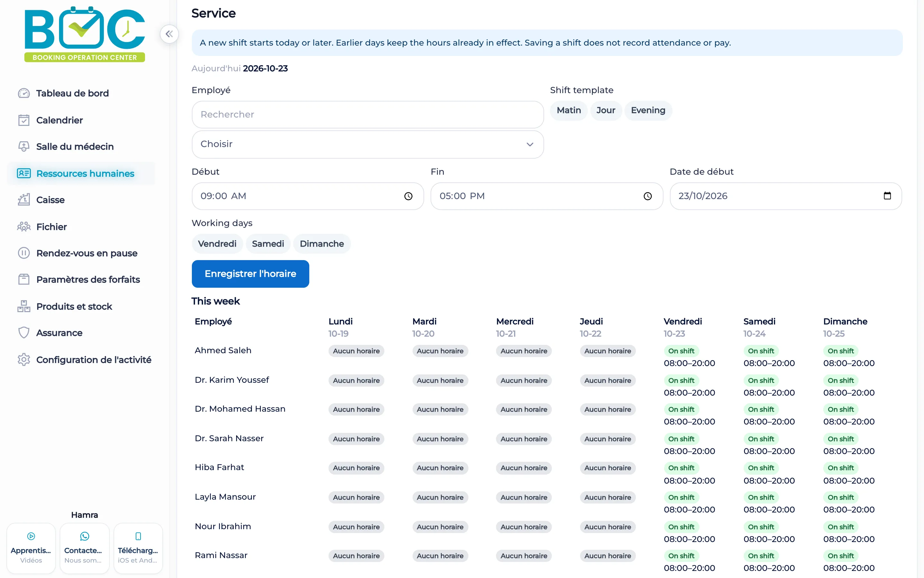This screenshot has width=924, height=578.
Task: Open time picker clock in Début field
Action: [x=408, y=196]
